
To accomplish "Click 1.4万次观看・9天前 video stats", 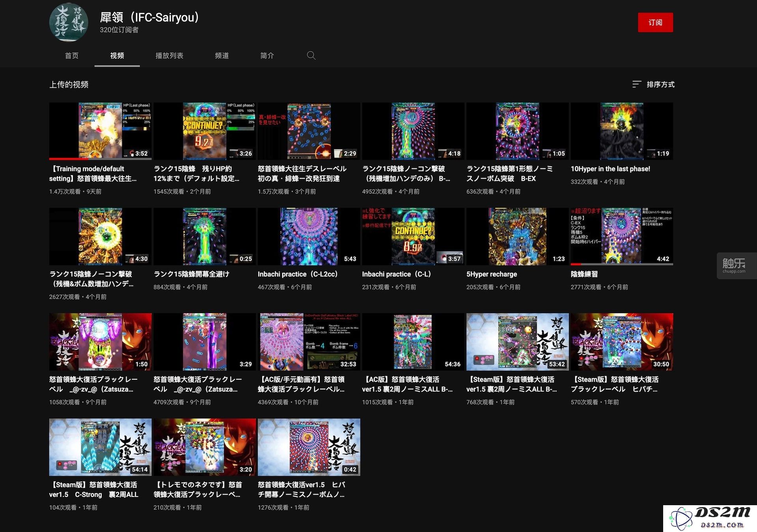I will tap(75, 192).
